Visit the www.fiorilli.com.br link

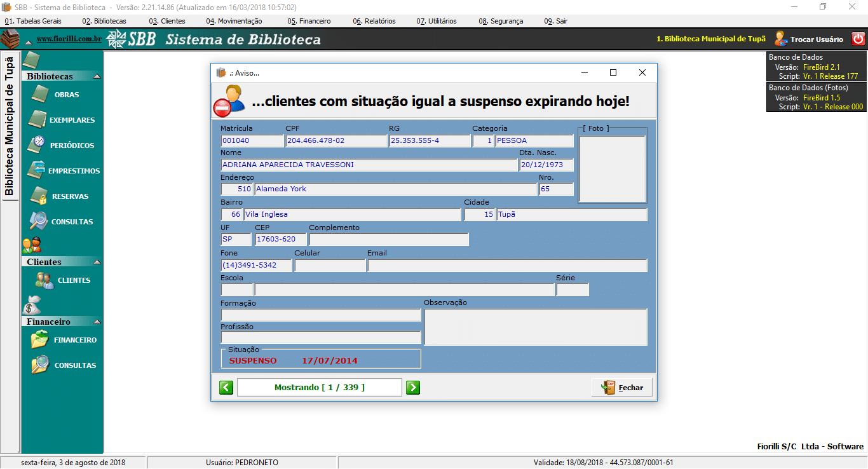click(x=69, y=39)
